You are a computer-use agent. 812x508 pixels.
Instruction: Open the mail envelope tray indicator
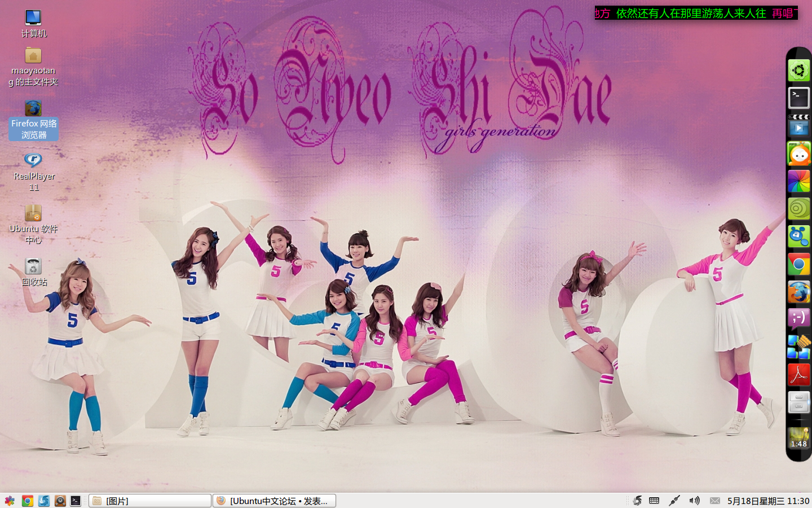coord(715,501)
